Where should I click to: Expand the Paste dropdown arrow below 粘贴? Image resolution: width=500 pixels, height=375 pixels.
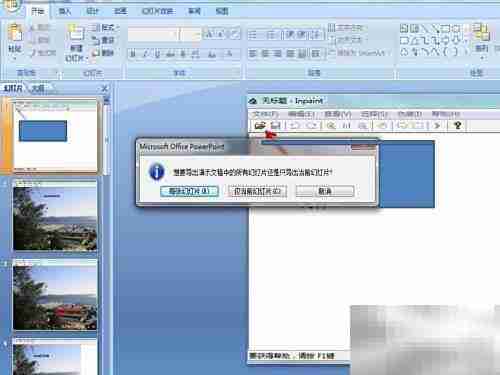15,59
